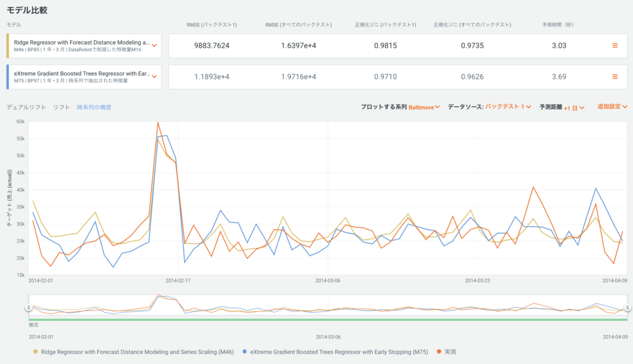Expand the eXtreme Gradient Boosted model selector dropdown
This screenshot has height=364, width=633.
pyautogui.click(x=154, y=77)
